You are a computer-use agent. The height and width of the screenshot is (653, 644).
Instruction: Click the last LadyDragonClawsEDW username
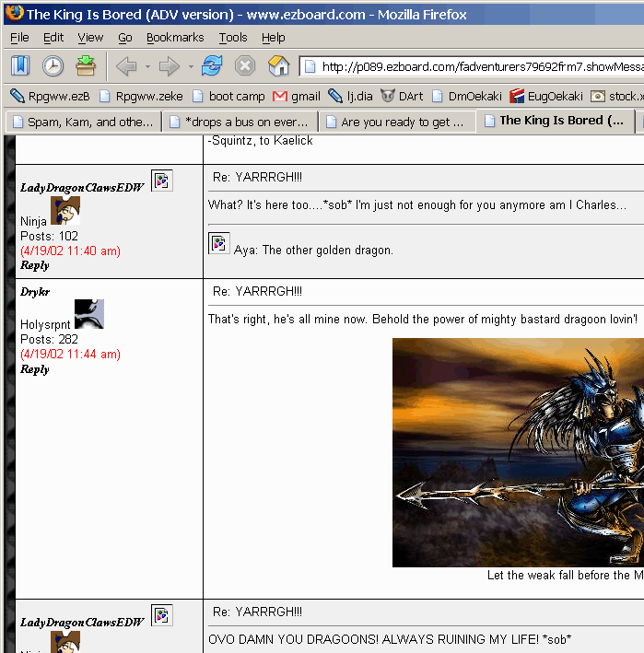click(82, 623)
